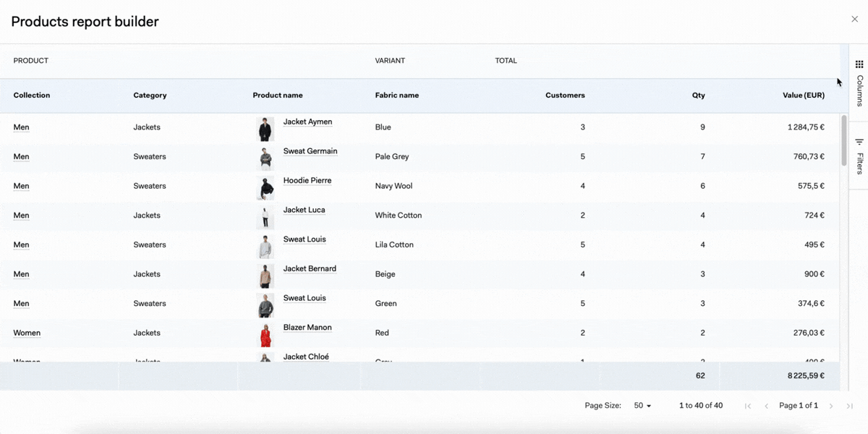This screenshot has width=868, height=434.
Task: Click Women collection link in Blazer Manon row
Action: click(27, 333)
